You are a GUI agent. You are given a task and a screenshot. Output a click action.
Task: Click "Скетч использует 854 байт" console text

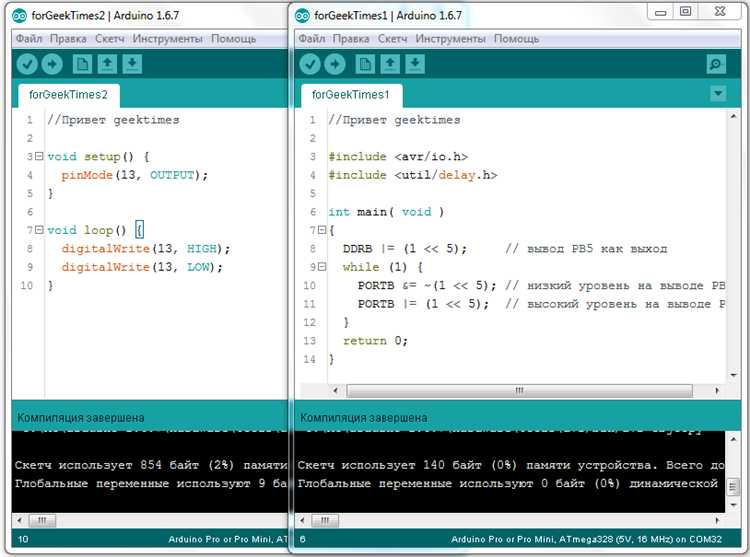click(107, 465)
